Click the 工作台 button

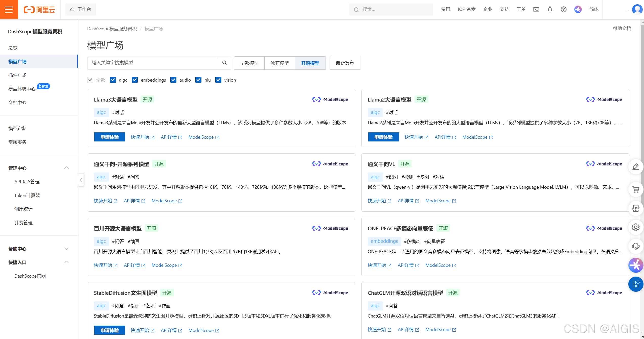(x=80, y=10)
